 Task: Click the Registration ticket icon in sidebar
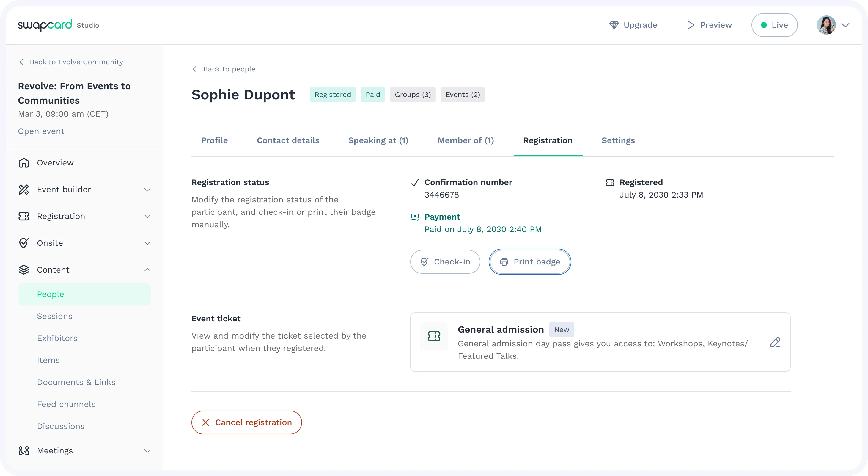(23, 216)
